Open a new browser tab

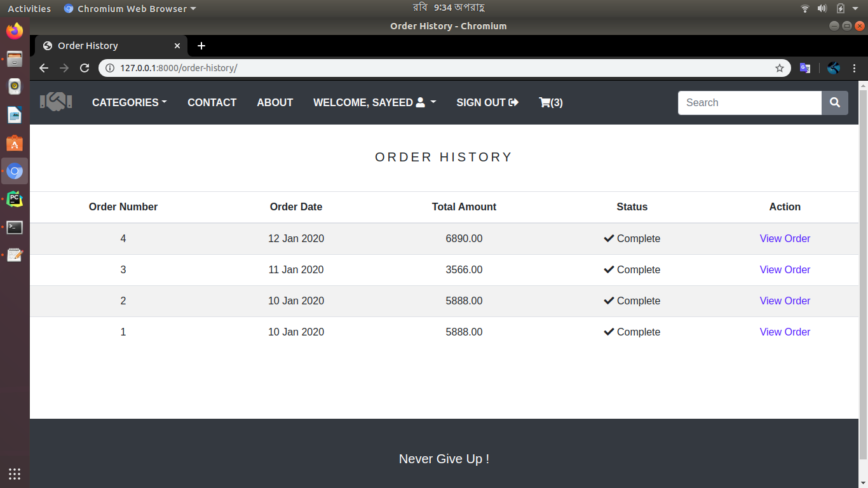click(x=201, y=46)
